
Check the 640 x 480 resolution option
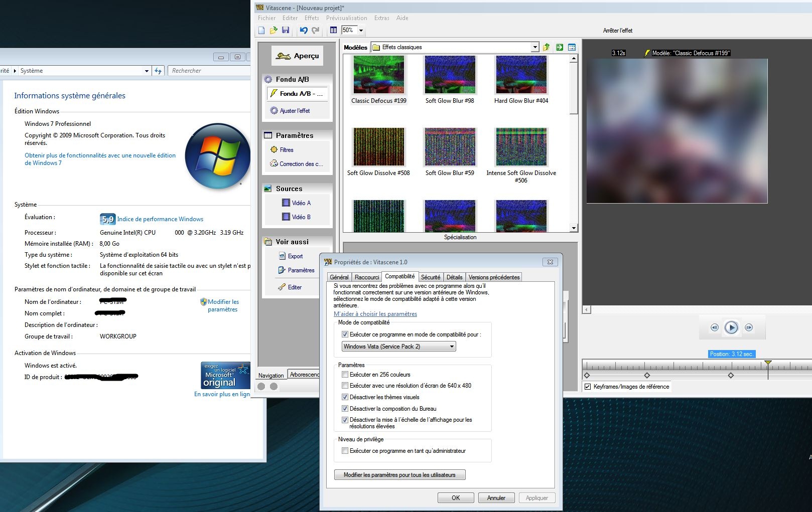click(x=345, y=386)
